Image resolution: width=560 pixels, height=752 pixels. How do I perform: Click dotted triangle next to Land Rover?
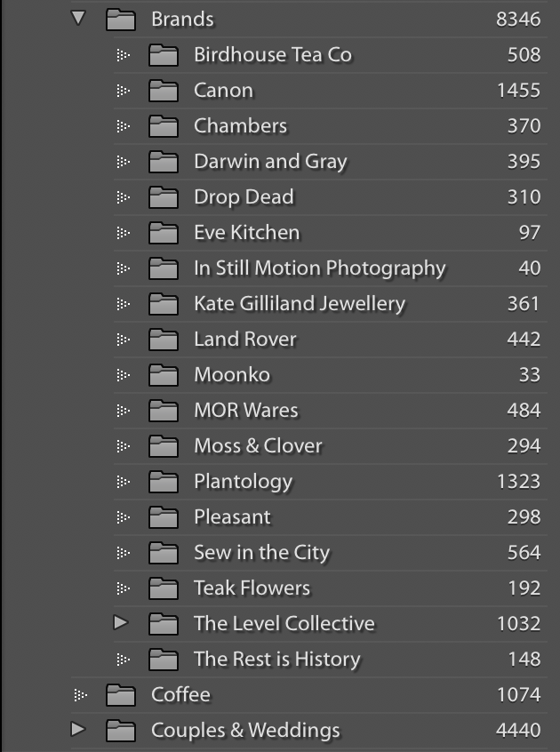tap(124, 340)
